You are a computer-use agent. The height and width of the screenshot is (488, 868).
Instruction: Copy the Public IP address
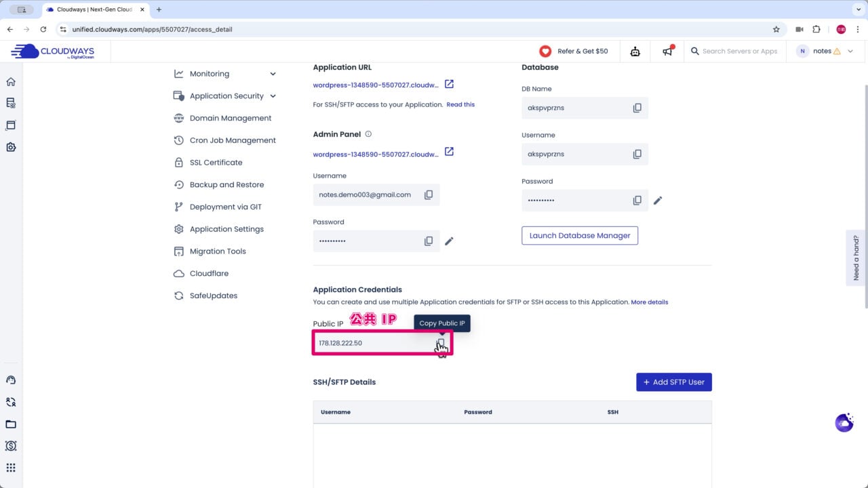point(441,343)
